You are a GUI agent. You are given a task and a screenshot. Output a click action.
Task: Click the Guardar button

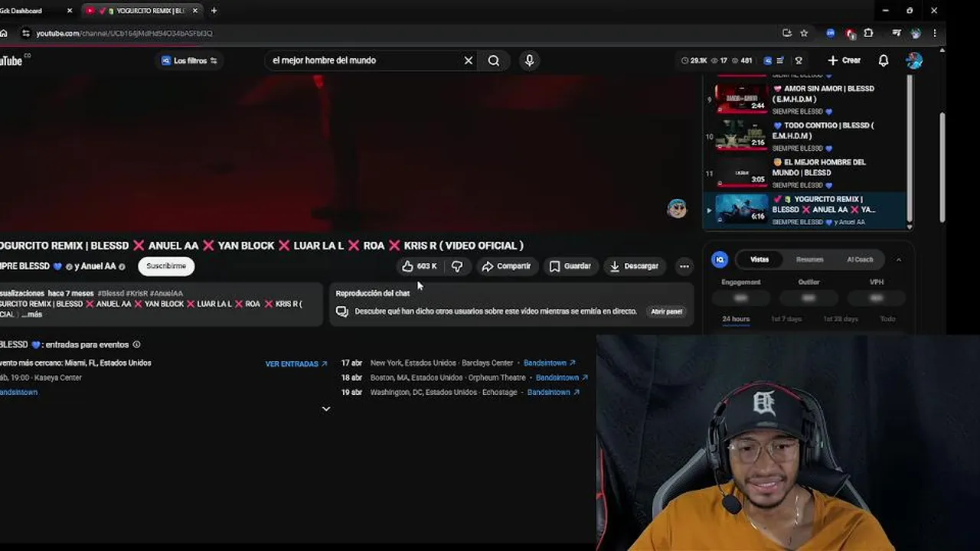tap(570, 266)
